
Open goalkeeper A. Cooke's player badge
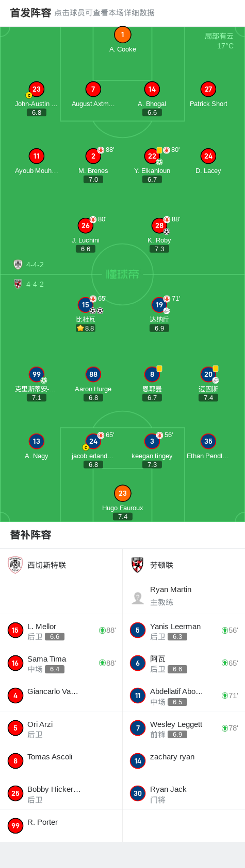pyautogui.click(x=123, y=34)
